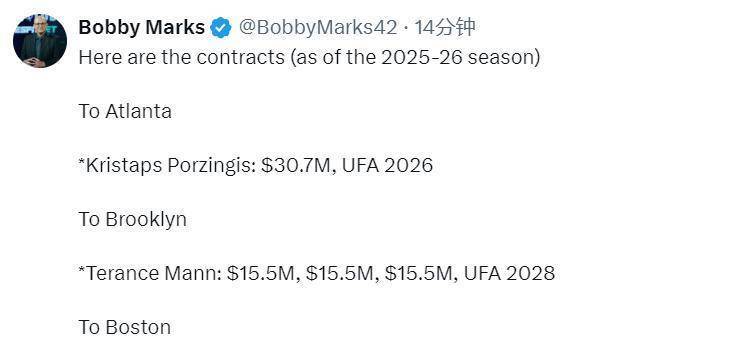Open the Bobby Marks display name link
Viewport: 747px width, 360px height.
click(141, 28)
